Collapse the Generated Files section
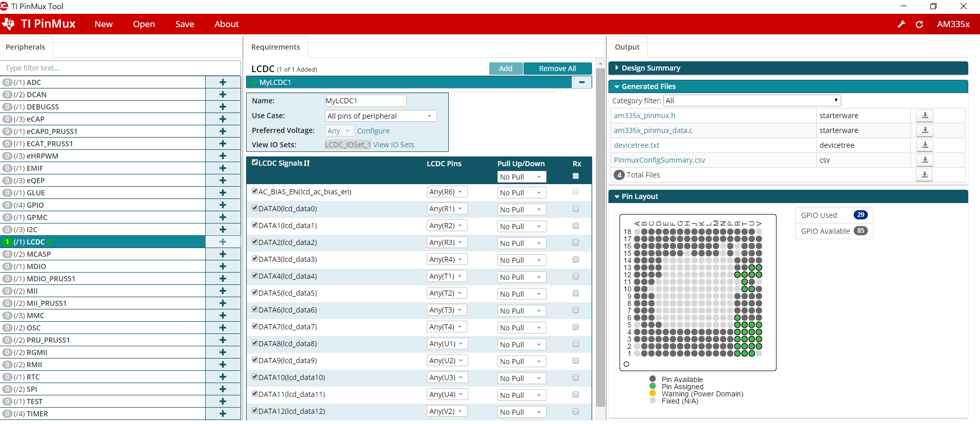 tap(788, 86)
